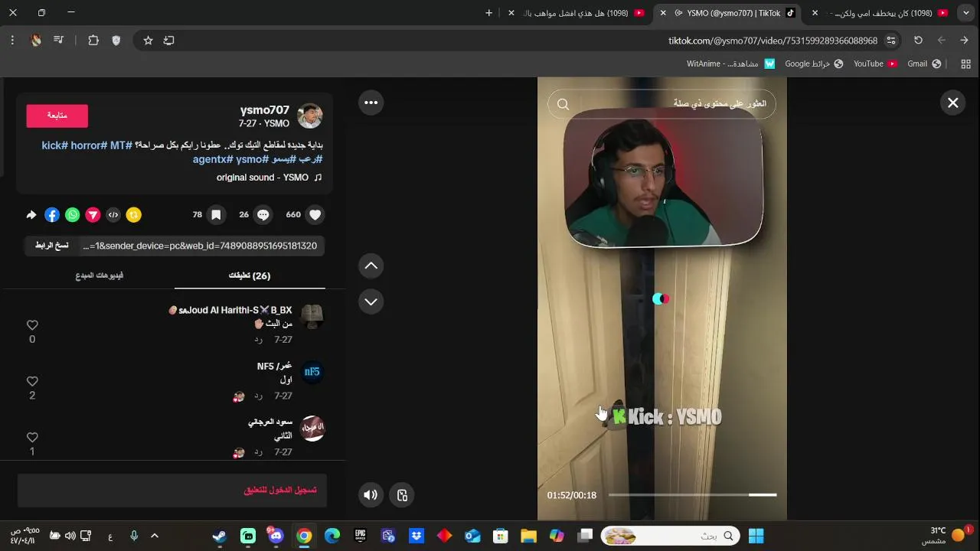Viewport: 980px width, 551px height.
Task: Share the video to Facebook
Action: coord(52,215)
